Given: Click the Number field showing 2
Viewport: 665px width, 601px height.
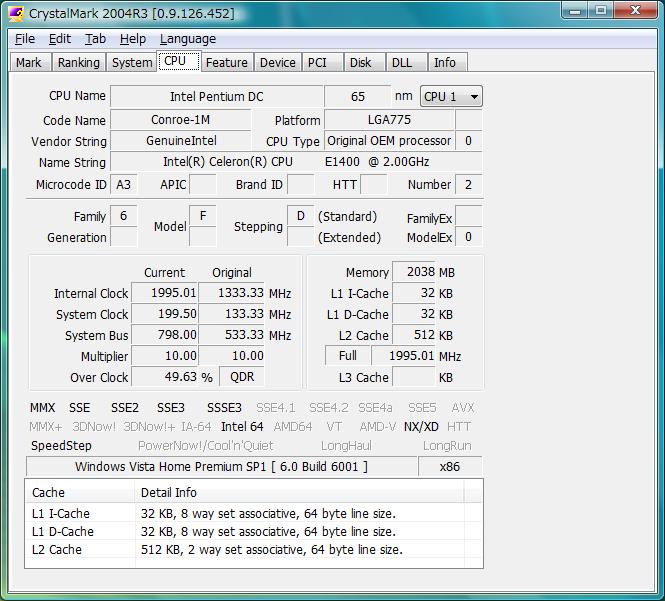Looking at the screenshot, I should coord(468,185).
